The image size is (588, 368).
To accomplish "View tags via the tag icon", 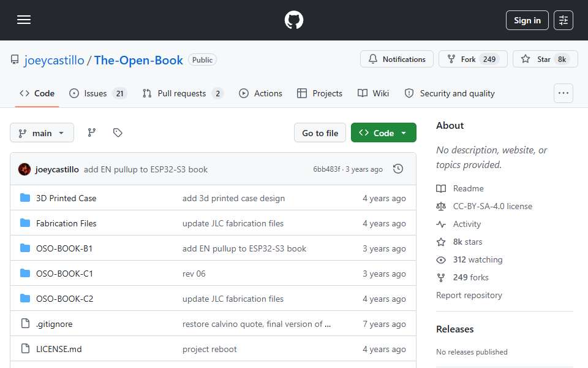I will point(118,132).
